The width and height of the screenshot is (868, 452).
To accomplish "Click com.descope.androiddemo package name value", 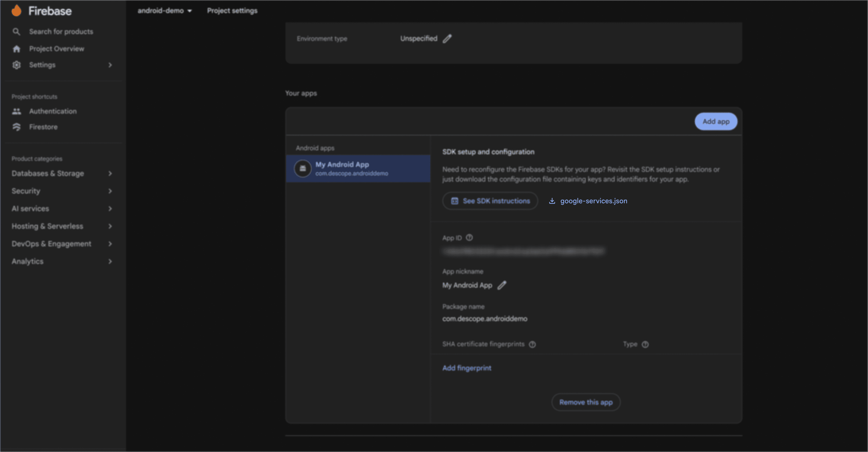I will click(485, 319).
